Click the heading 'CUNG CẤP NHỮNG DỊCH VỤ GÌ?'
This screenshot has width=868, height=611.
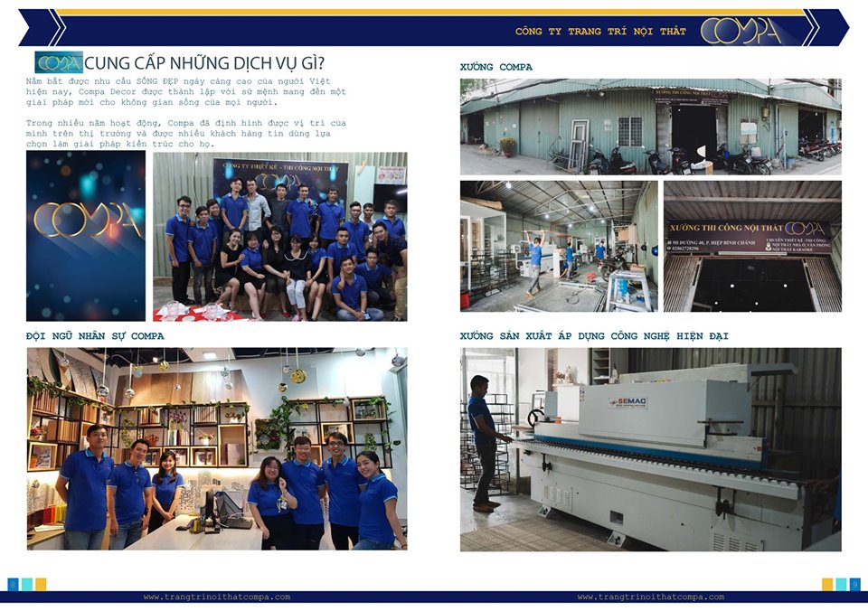[x=205, y=63]
